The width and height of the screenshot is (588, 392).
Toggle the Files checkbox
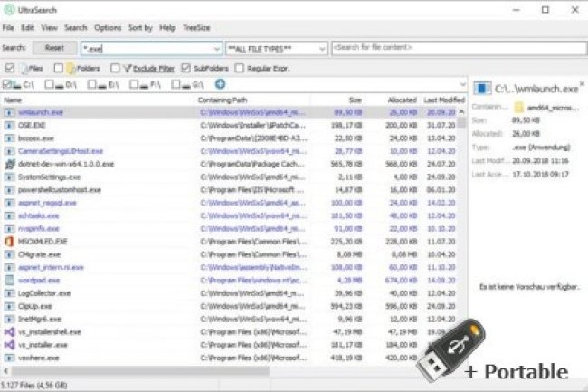pyautogui.click(x=10, y=68)
